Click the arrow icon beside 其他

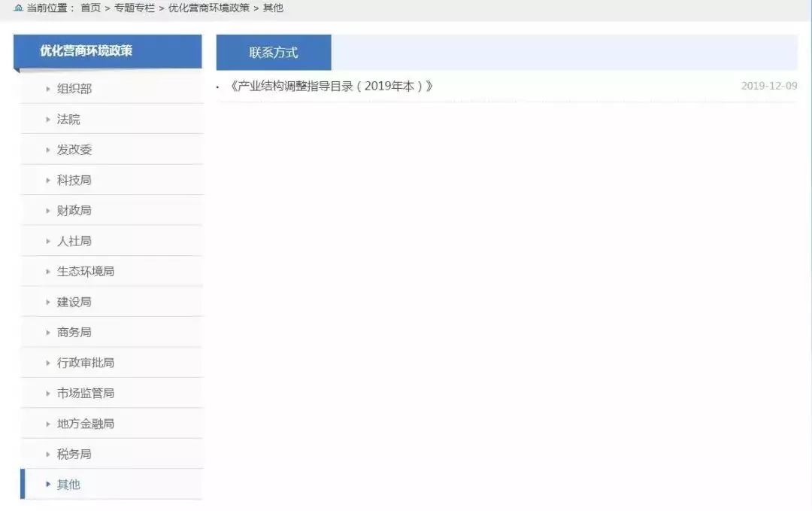coord(49,485)
